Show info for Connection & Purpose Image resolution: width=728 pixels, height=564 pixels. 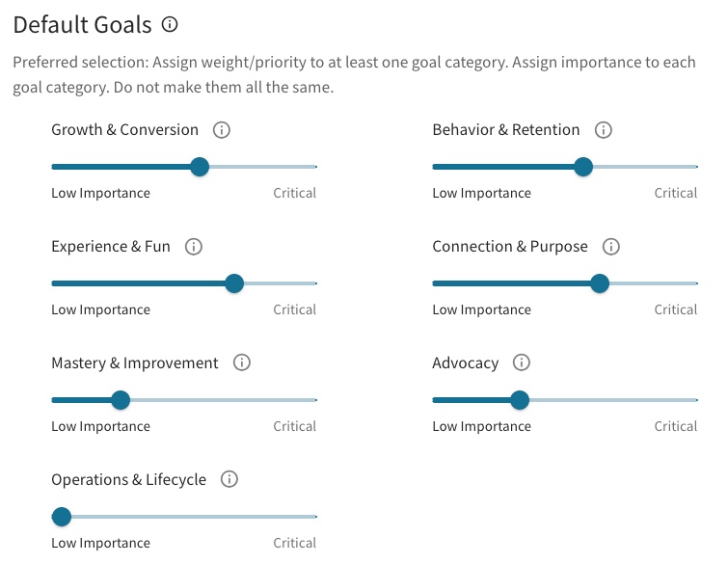(x=611, y=247)
